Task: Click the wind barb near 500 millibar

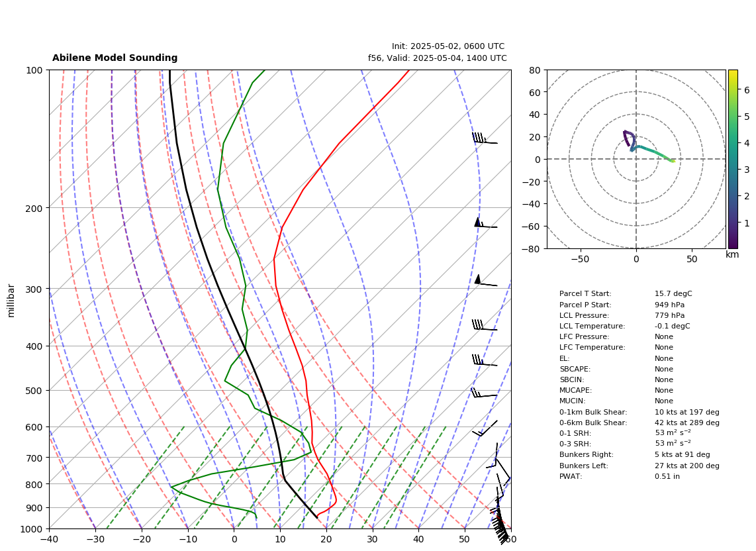Action: click(483, 393)
